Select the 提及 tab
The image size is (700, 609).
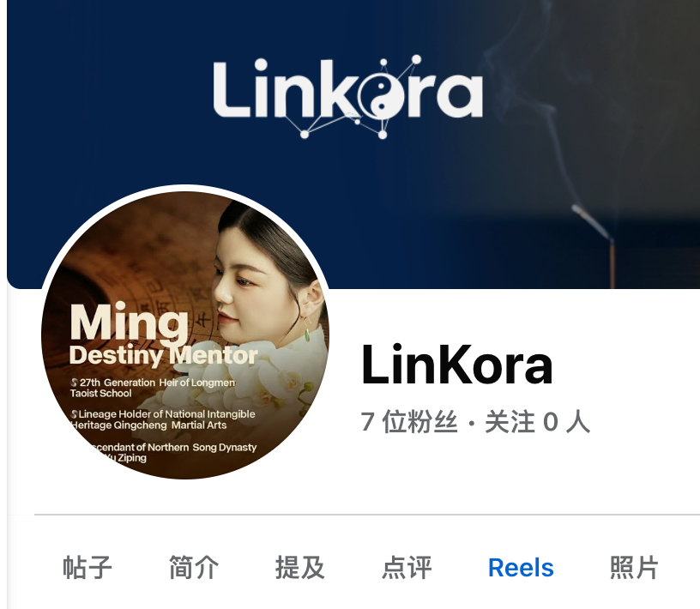(x=299, y=568)
